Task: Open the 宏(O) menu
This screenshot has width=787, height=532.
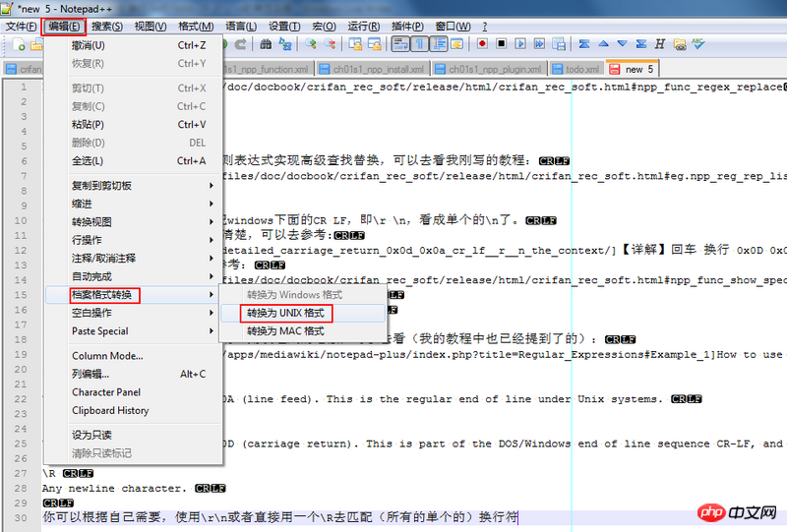Action: (x=324, y=27)
